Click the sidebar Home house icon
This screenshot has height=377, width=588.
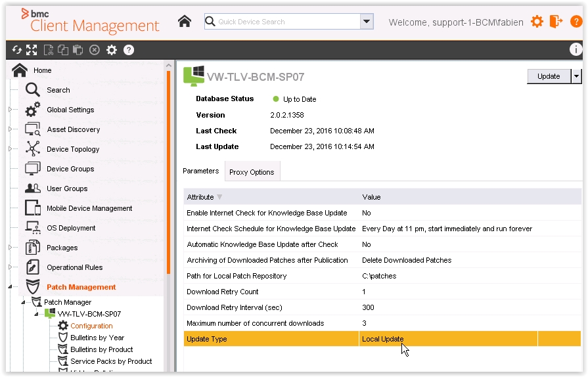point(20,70)
